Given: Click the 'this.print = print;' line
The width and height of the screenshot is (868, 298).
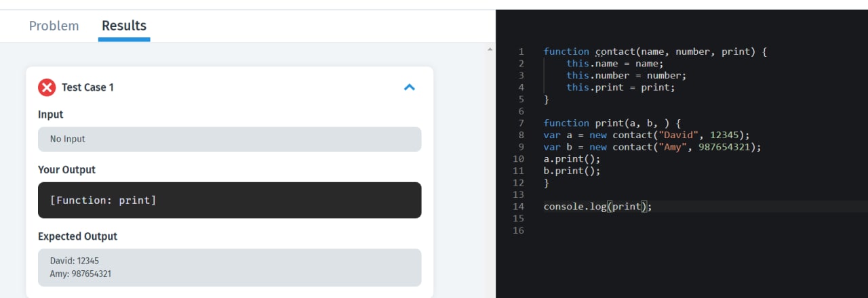Looking at the screenshot, I should pyautogui.click(x=621, y=87).
